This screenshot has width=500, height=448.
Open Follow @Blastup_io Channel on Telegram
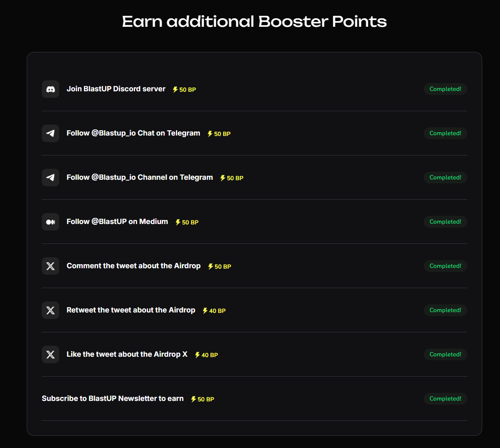point(139,177)
